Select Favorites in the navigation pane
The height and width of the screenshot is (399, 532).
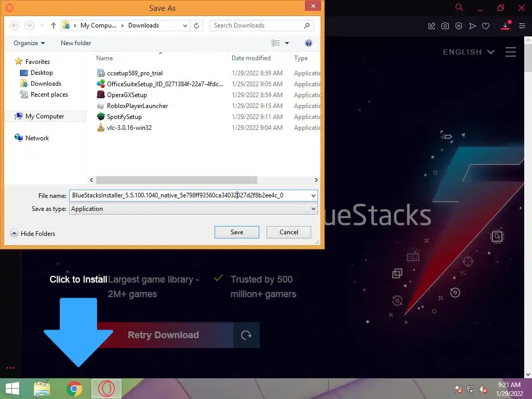click(x=33, y=61)
